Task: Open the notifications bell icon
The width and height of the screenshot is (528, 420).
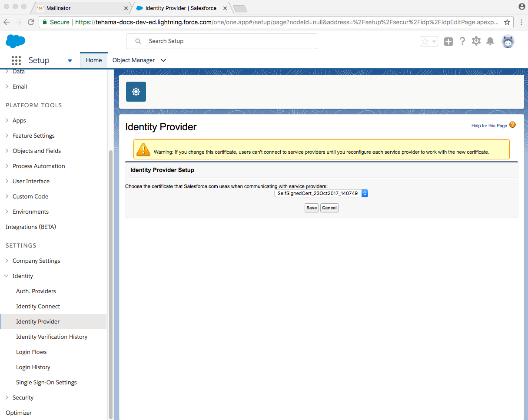Action: (490, 41)
